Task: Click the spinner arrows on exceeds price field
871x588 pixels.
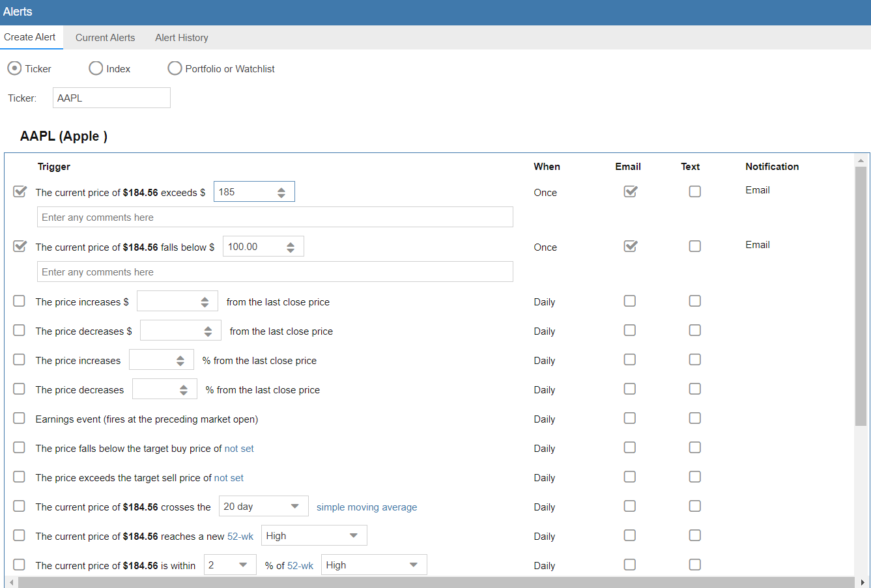Action: 281,193
